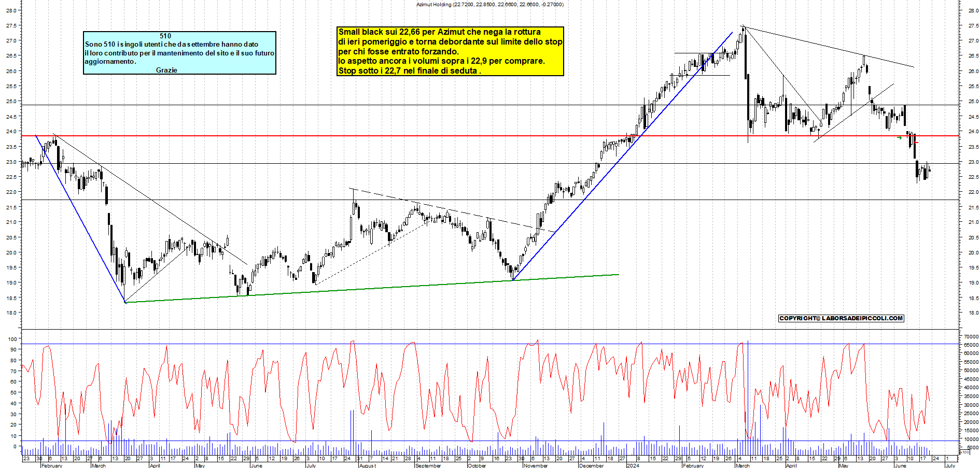The image size is (980, 468).
Task: Click "Stop sotto i 22,7 nel finale di seduta"
Action: tap(410, 70)
